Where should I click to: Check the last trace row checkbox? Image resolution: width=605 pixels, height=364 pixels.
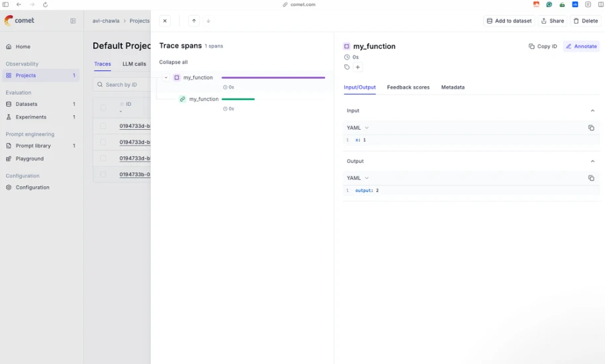point(103,174)
